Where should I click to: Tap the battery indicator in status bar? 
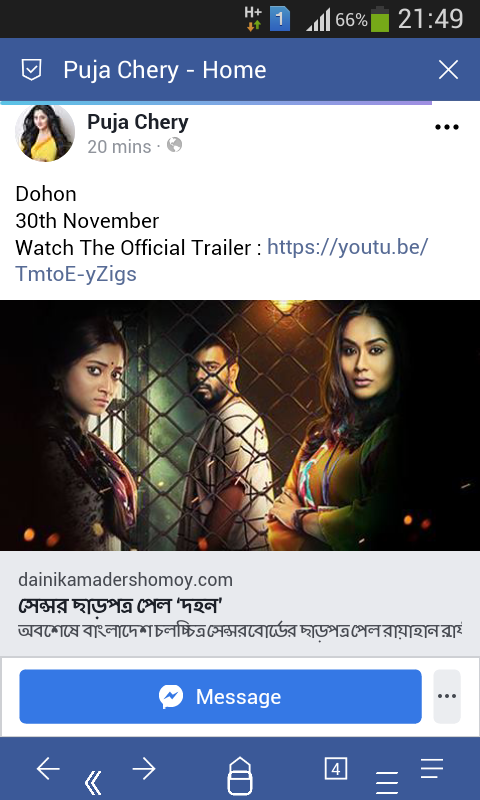380,19
